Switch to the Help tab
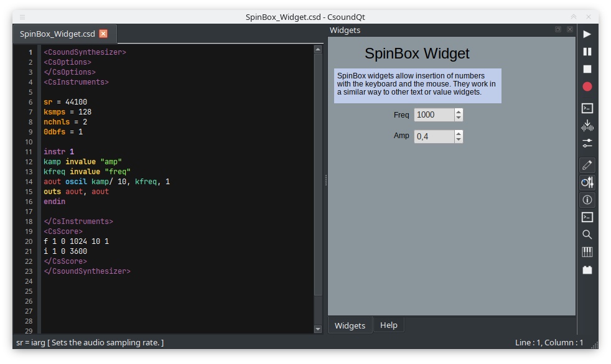The height and width of the screenshot is (364, 611). [x=388, y=325]
